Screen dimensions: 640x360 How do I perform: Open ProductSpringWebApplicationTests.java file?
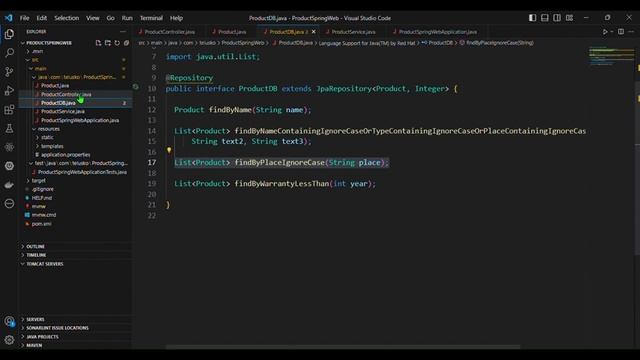[82, 172]
